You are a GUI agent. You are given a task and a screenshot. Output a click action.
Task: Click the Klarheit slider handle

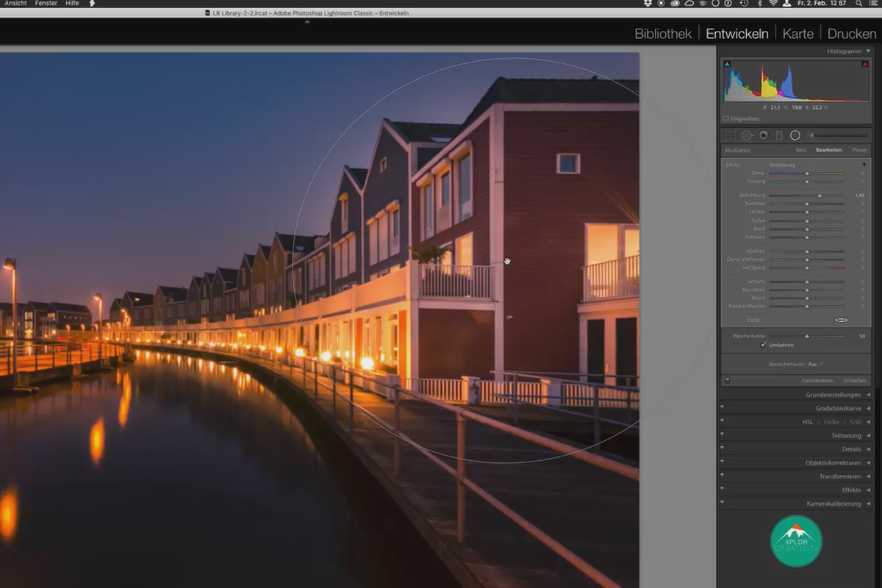pos(807,251)
